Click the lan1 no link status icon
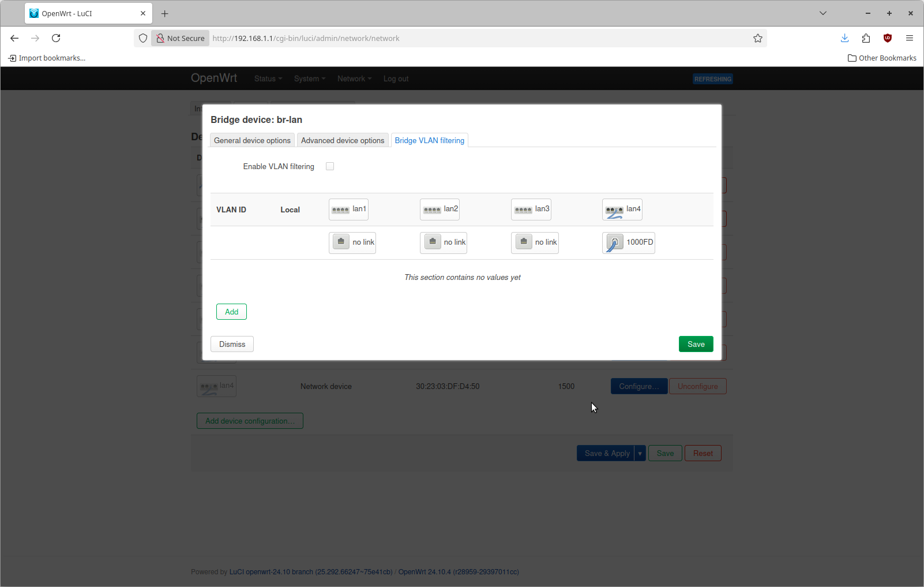The image size is (924, 587). [x=341, y=242]
